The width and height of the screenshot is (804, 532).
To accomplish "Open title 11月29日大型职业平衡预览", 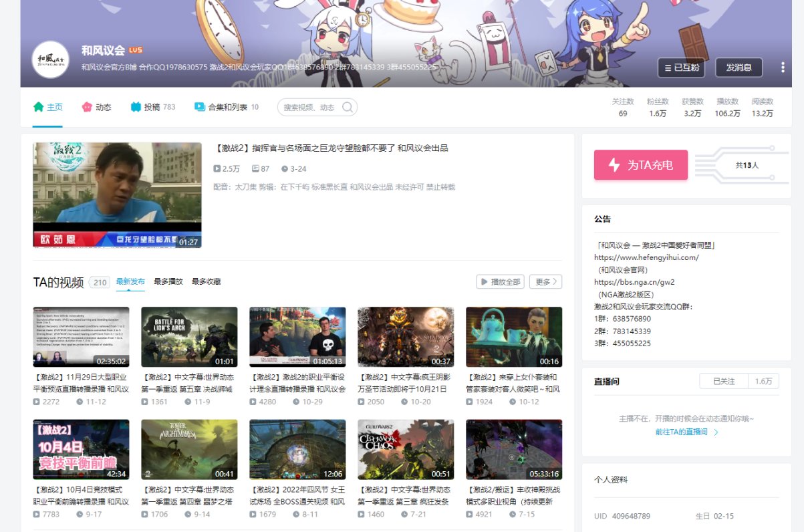I will click(81, 383).
